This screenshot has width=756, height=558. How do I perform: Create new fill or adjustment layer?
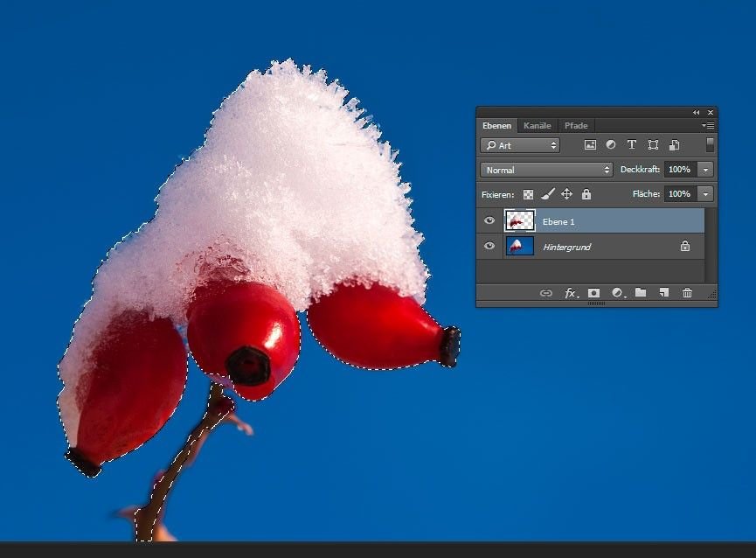(x=618, y=293)
